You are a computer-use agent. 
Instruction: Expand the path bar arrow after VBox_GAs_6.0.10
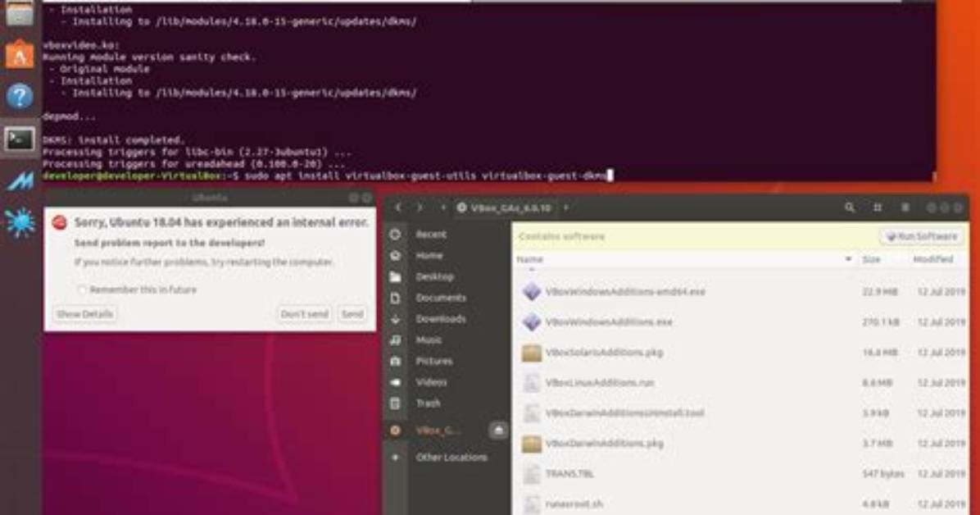566,207
